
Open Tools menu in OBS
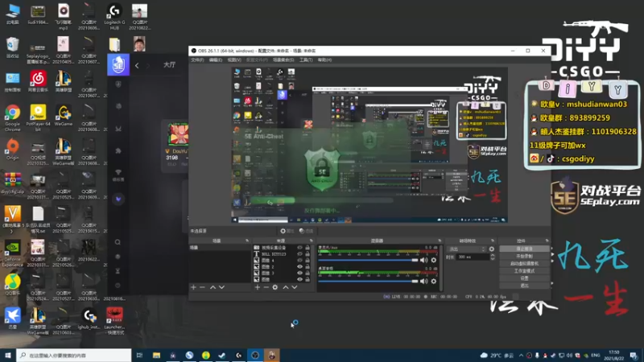[x=306, y=60]
